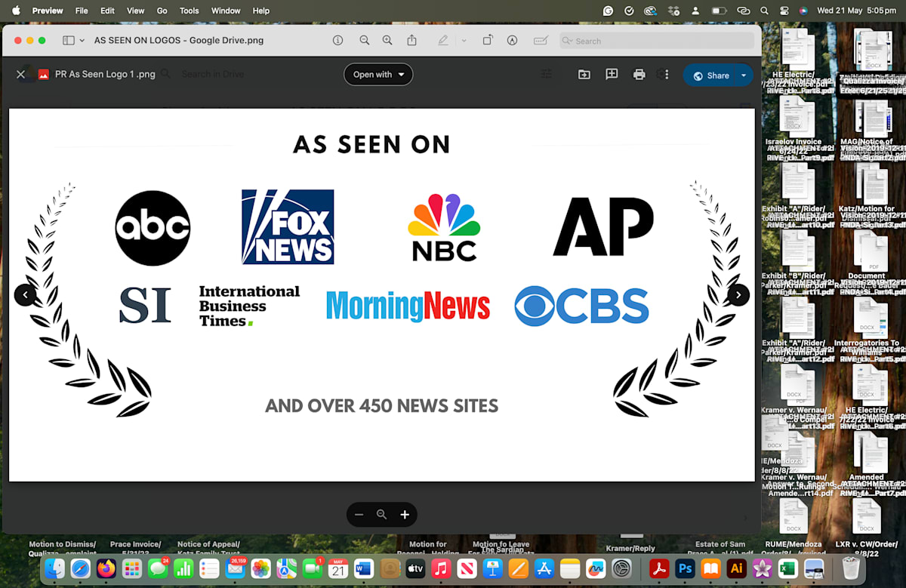Open Firefox from the Dock
The image size is (906, 588).
click(x=106, y=568)
